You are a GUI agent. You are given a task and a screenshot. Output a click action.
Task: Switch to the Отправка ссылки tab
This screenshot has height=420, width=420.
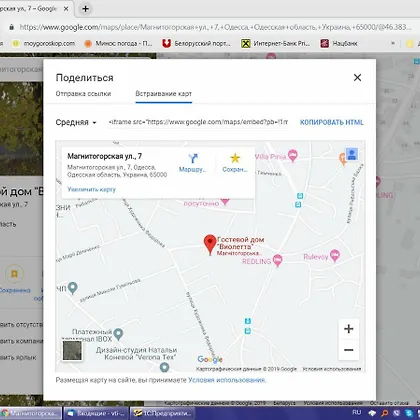pos(83,94)
